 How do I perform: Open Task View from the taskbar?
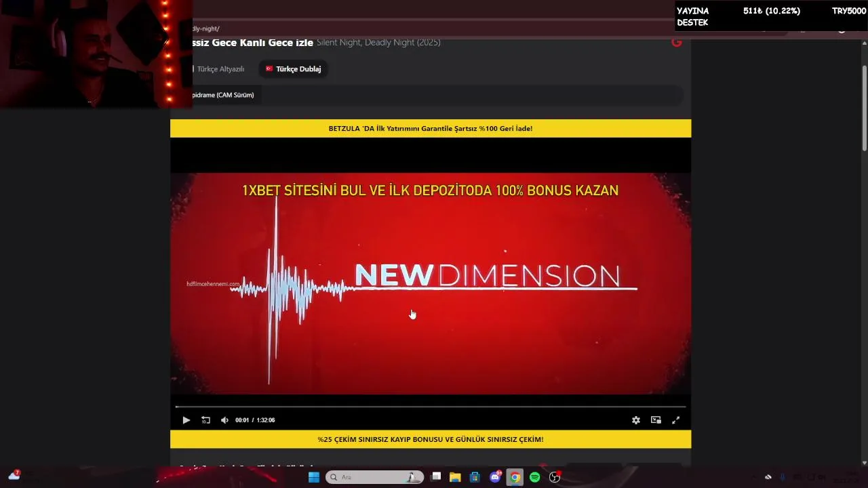click(x=436, y=477)
